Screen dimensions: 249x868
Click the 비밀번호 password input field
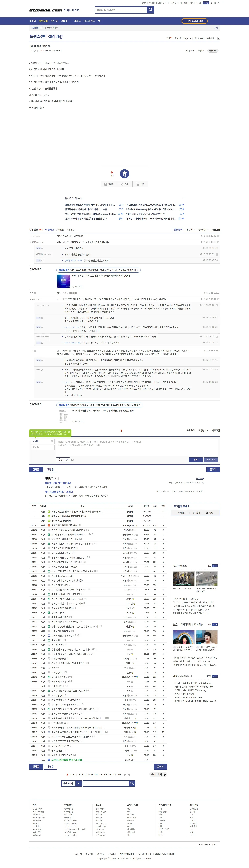pos(43,447)
